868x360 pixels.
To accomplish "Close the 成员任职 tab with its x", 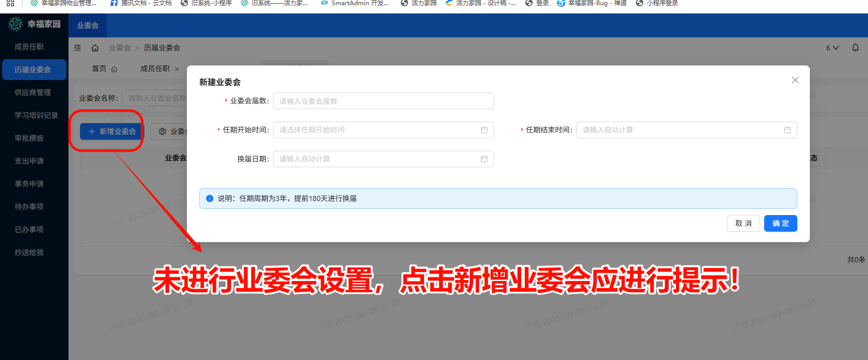I will point(177,69).
